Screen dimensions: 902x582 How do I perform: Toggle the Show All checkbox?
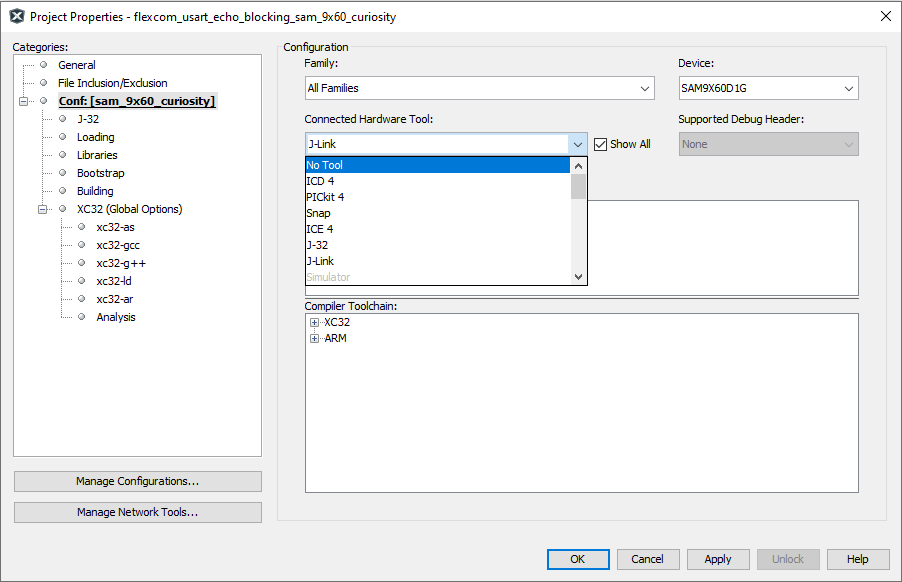pos(601,144)
